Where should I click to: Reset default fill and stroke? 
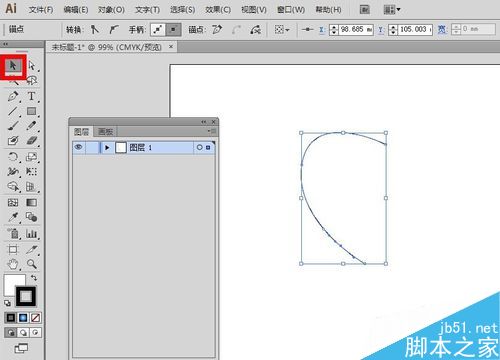[x=7, y=303]
